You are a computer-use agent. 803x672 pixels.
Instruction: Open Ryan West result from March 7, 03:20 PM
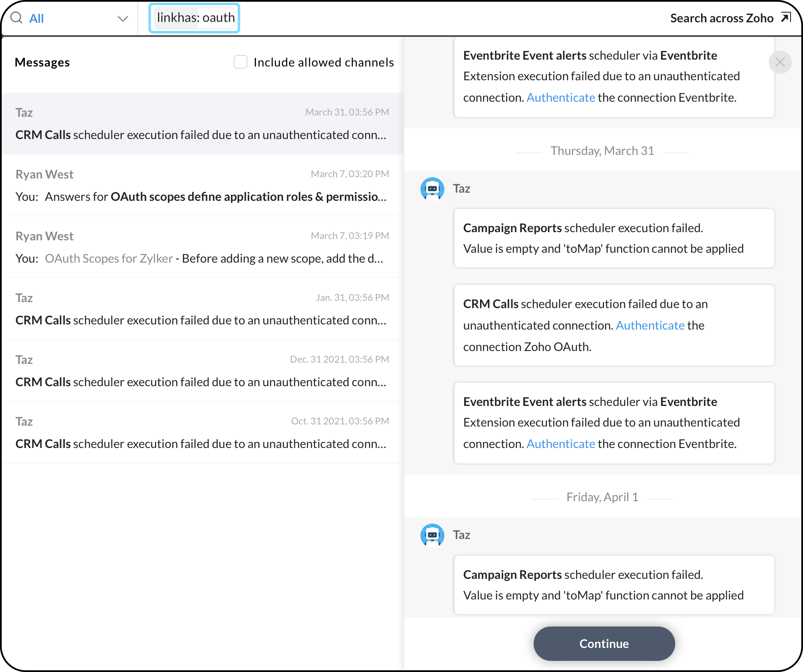click(202, 185)
